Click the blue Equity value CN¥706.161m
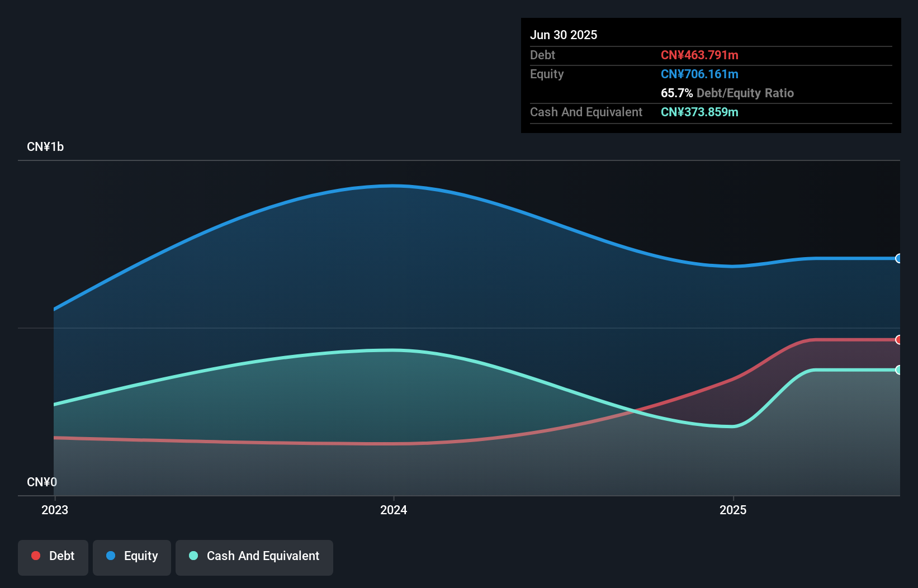This screenshot has width=918, height=588. 699,74
